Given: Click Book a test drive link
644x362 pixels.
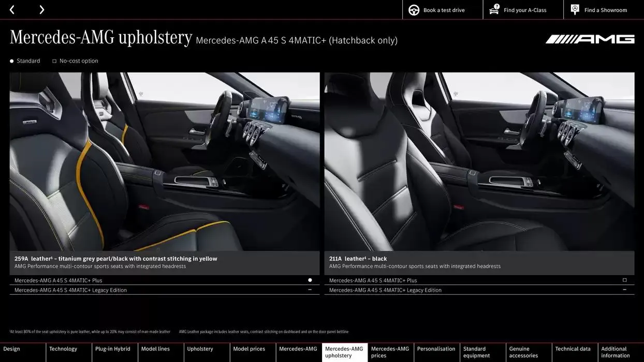Looking at the screenshot, I should pyautogui.click(x=444, y=10).
